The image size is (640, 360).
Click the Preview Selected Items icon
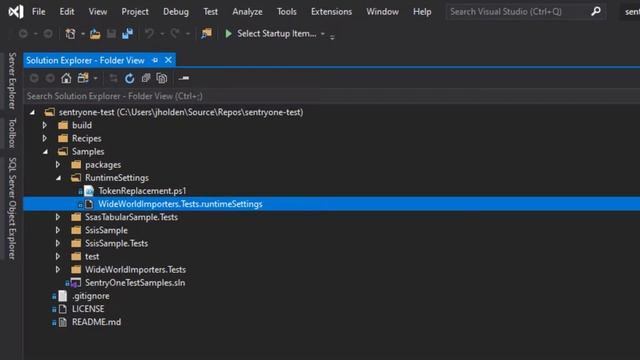coord(184,78)
